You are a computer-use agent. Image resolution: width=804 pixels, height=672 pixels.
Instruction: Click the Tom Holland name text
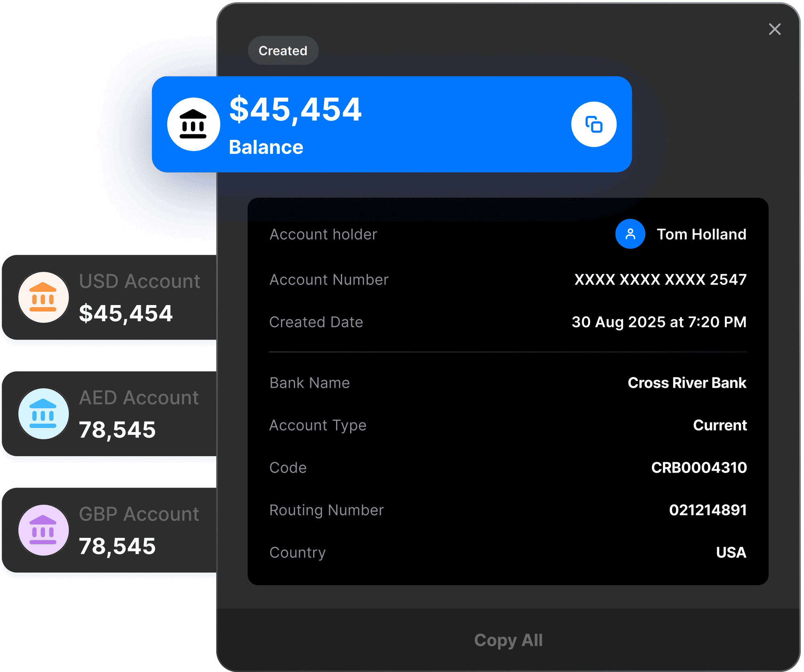(701, 234)
